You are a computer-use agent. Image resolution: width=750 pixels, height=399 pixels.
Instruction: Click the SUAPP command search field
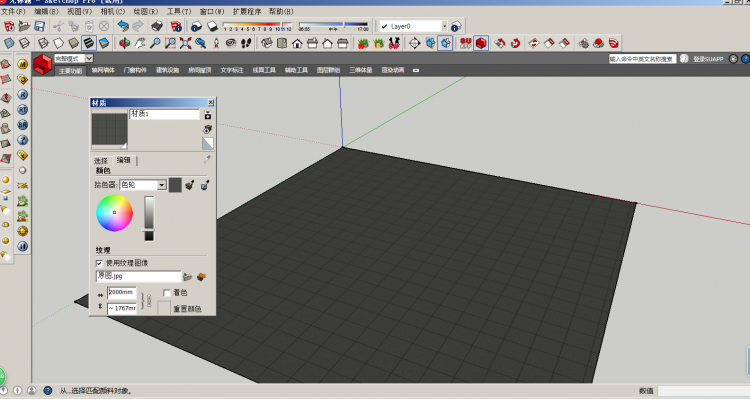click(642, 59)
